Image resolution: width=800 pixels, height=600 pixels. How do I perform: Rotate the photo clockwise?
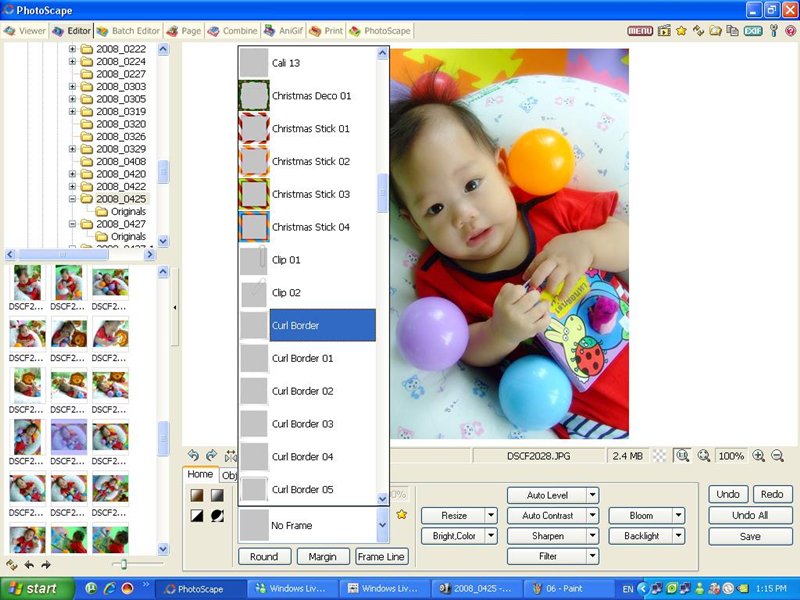coord(211,455)
